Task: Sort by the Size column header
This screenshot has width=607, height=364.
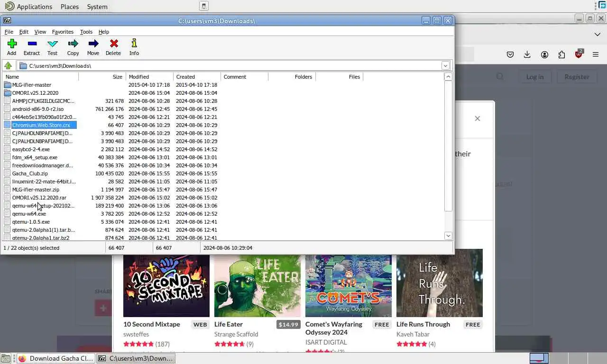Action: click(102, 77)
